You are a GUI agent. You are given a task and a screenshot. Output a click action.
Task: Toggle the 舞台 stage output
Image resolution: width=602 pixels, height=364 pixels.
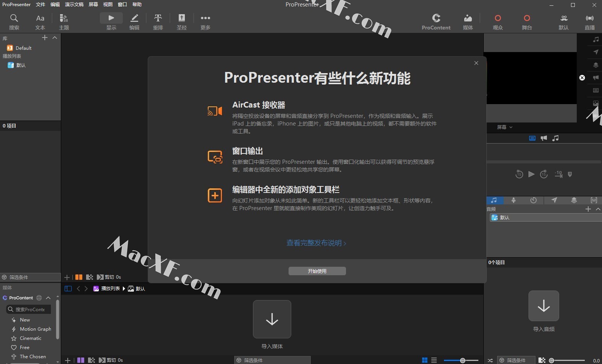click(527, 22)
